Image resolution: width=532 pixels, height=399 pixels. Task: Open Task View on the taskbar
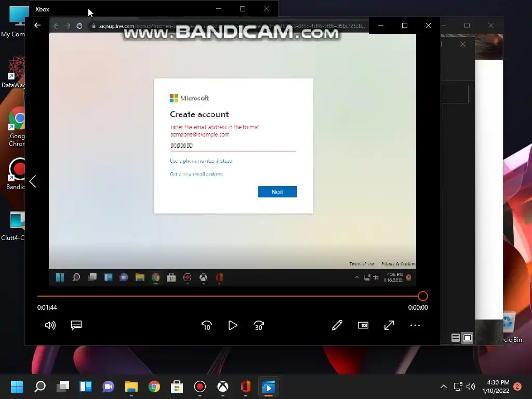point(63,387)
